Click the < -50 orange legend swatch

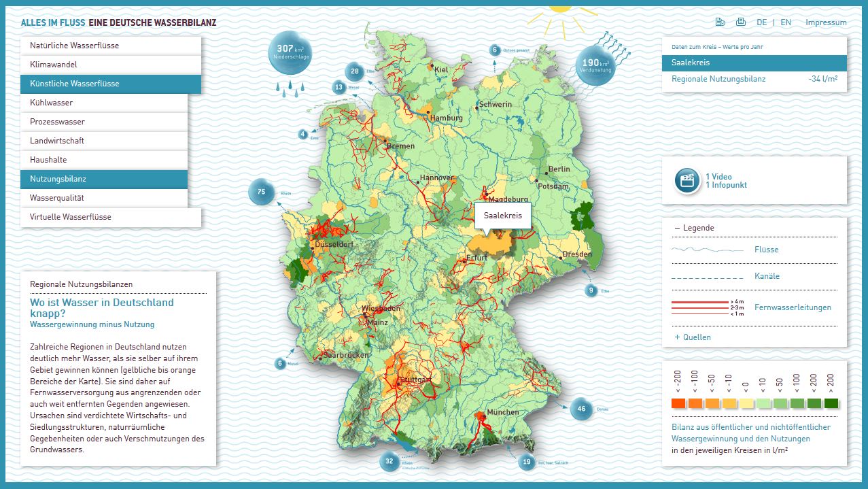[x=712, y=403]
